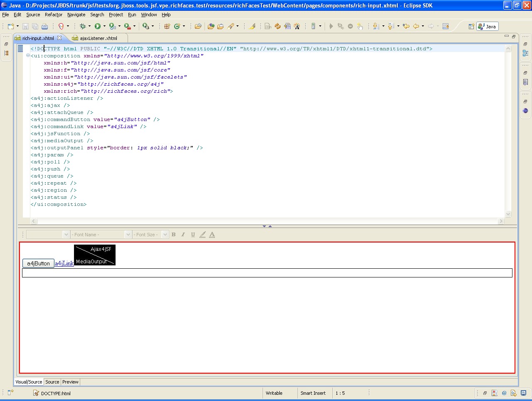Click the a4jLink hyperlink in preview
The height and width of the screenshot is (401, 532).
64,263
